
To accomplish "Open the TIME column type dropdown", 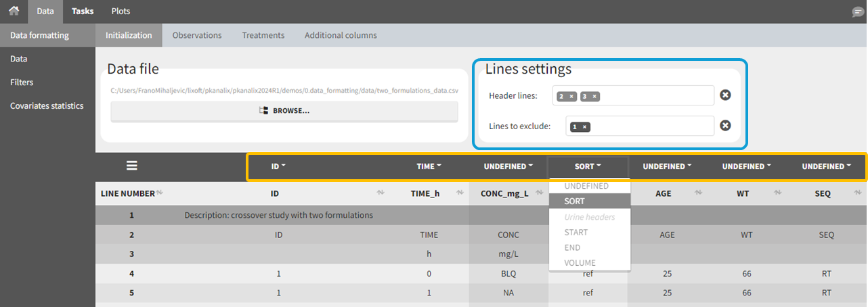I will [429, 166].
